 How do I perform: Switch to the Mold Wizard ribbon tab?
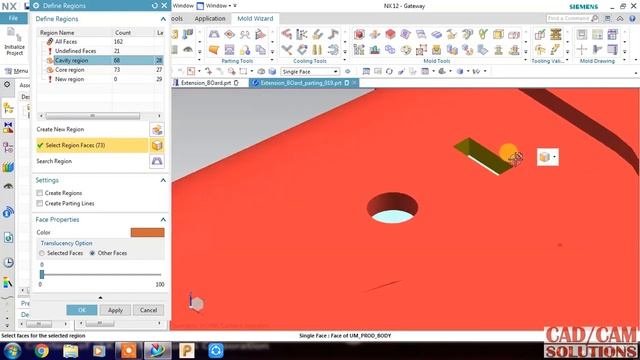point(255,18)
